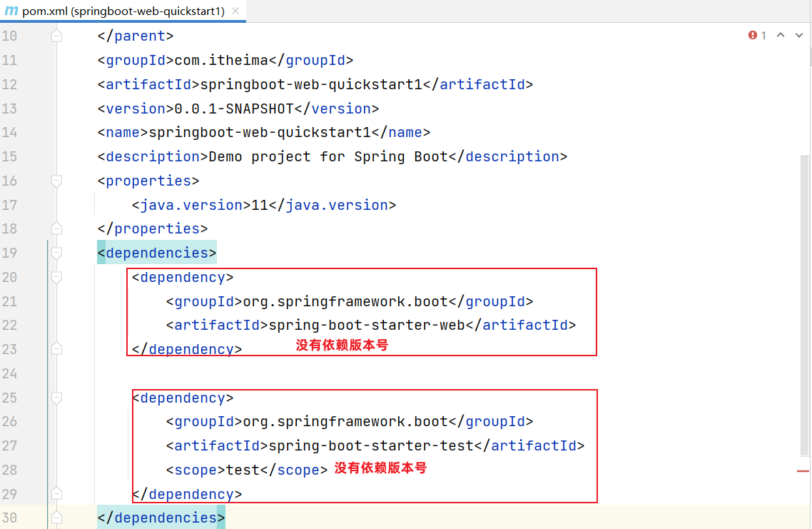
Task: Go to next highlighted error arrow
Action: pos(798,35)
